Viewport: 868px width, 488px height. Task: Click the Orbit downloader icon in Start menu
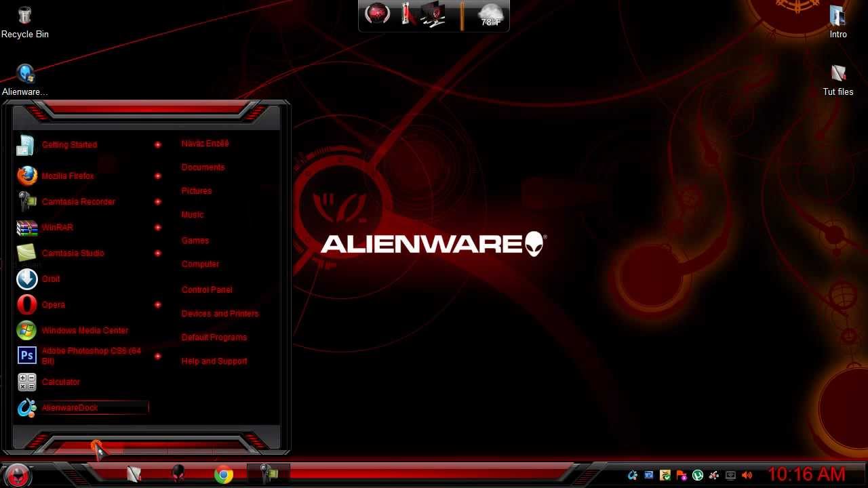coord(26,279)
